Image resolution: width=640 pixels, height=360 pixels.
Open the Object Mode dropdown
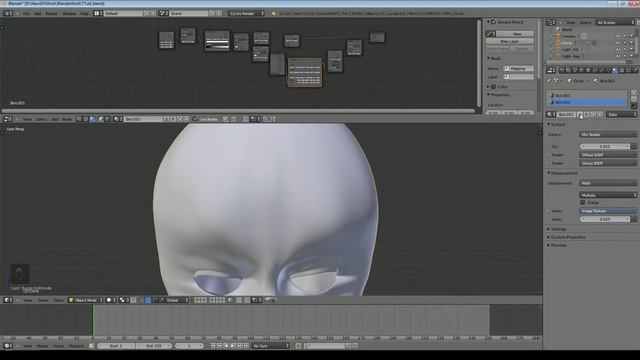(86, 300)
